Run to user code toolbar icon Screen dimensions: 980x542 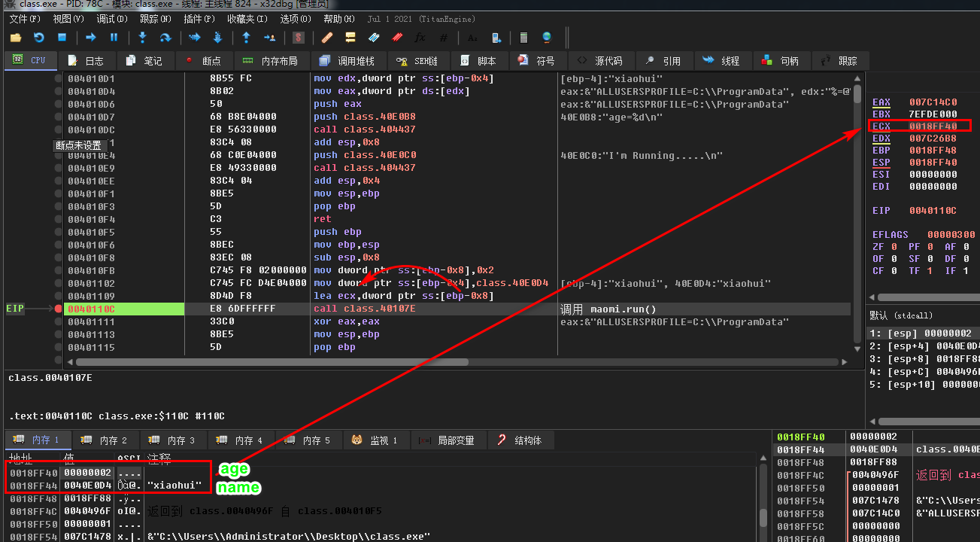[x=269, y=37]
